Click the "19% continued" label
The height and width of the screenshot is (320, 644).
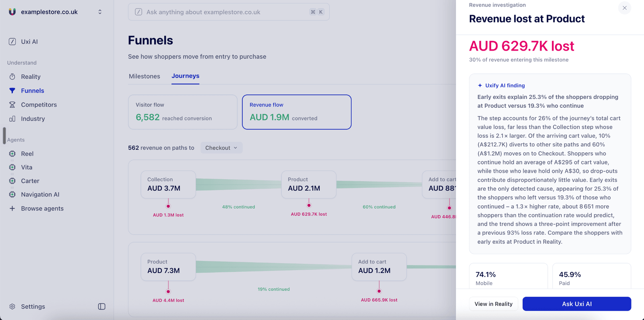pyautogui.click(x=274, y=289)
